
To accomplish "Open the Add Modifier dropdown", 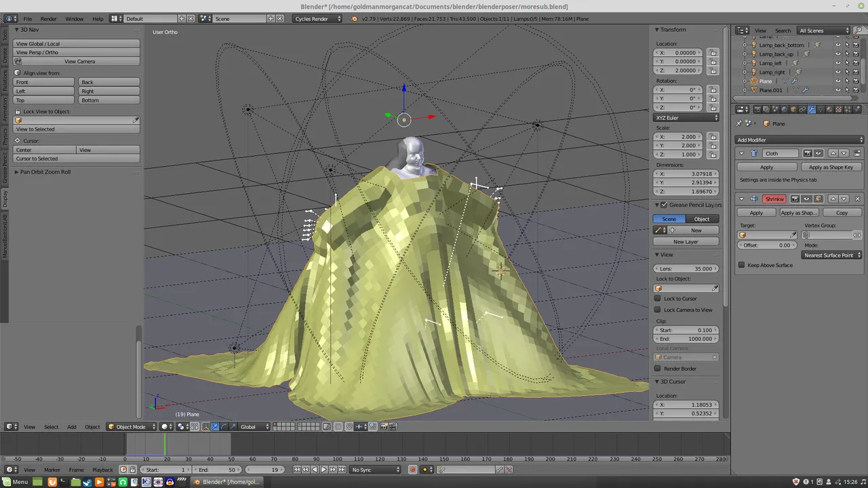I will tap(800, 140).
